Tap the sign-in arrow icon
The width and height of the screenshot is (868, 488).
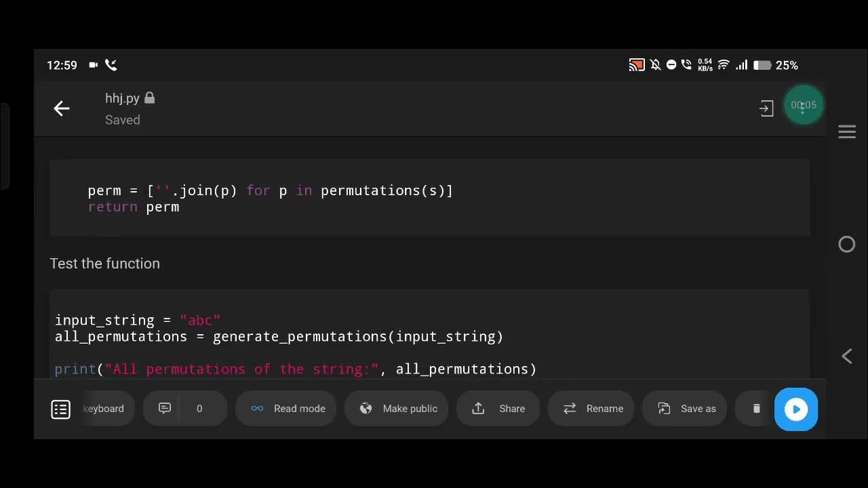coord(766,108)
